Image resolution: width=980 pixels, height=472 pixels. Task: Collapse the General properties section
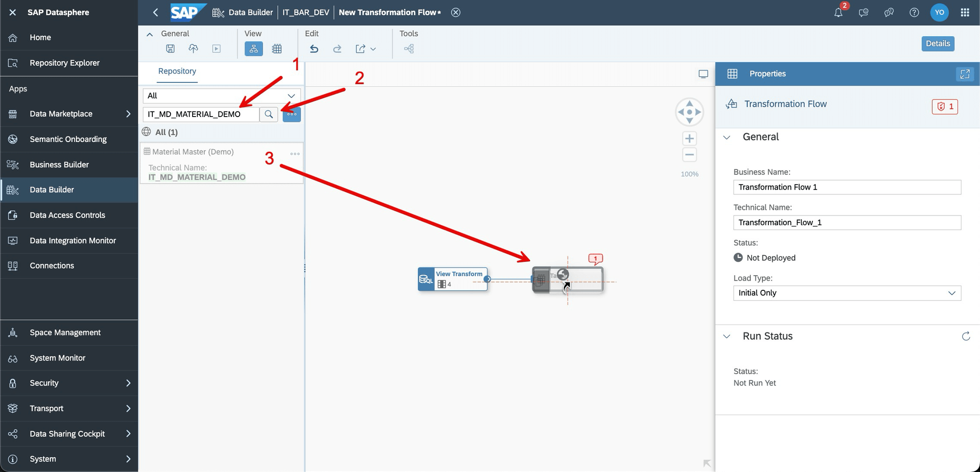click(727, 138)
